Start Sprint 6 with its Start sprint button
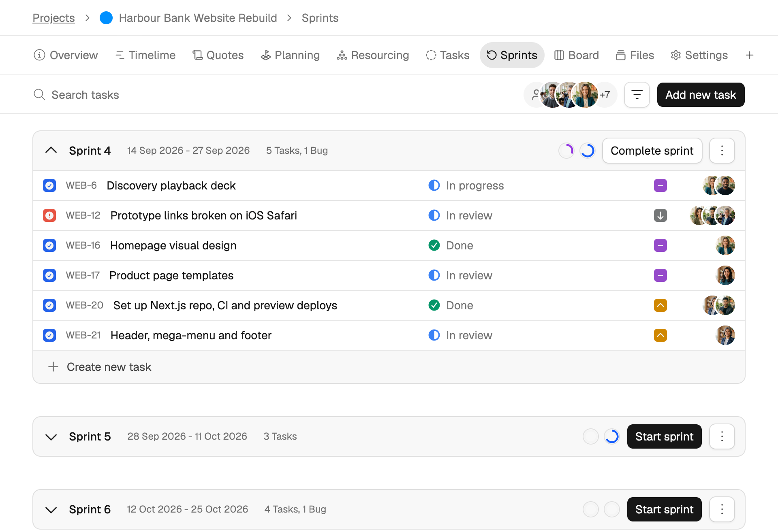This screenshot has height=532, width=778. pos(664,509)
